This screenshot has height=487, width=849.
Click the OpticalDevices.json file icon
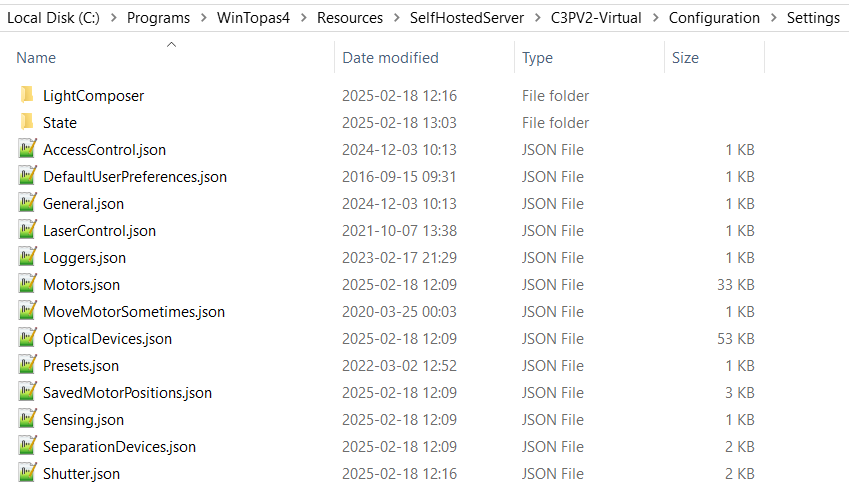click(x=27, y=338)
